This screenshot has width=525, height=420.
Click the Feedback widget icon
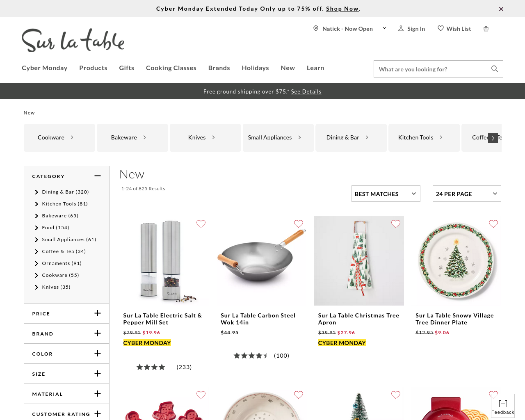pos(503,404)
